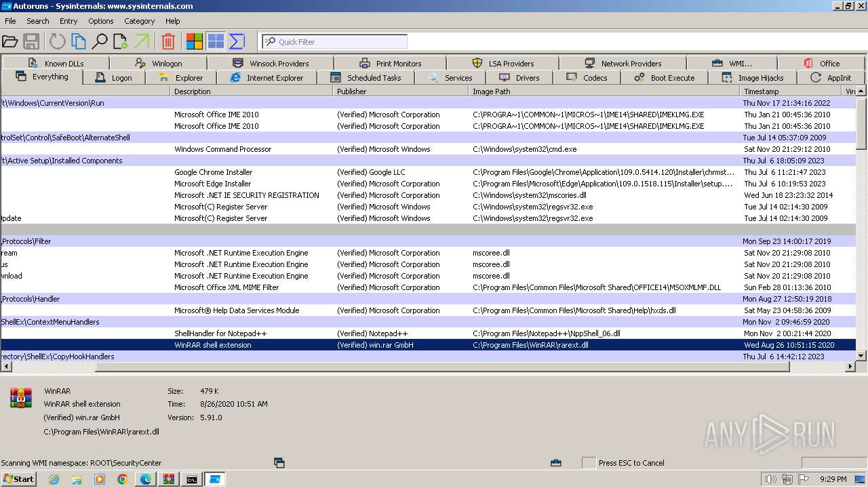Open the Search menu

(x=38, y=21)
